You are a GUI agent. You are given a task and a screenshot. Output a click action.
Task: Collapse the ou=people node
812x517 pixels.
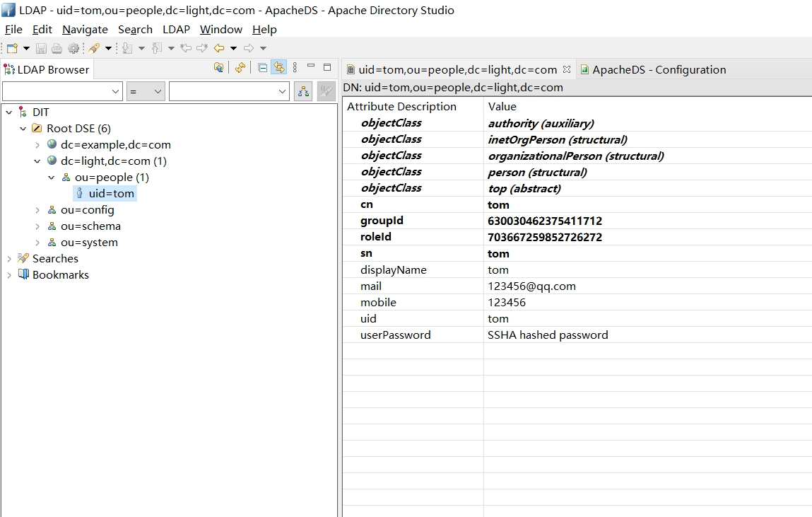52,178
